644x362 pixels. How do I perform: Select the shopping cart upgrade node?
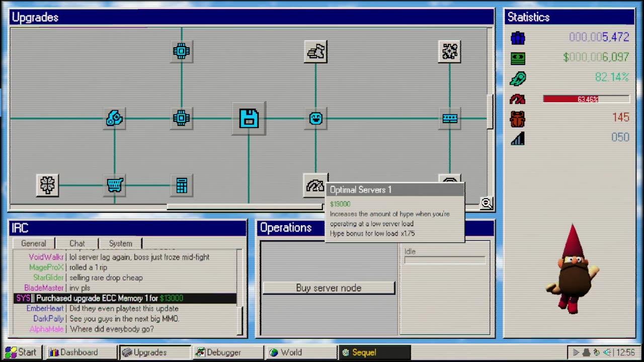(115, 186)
